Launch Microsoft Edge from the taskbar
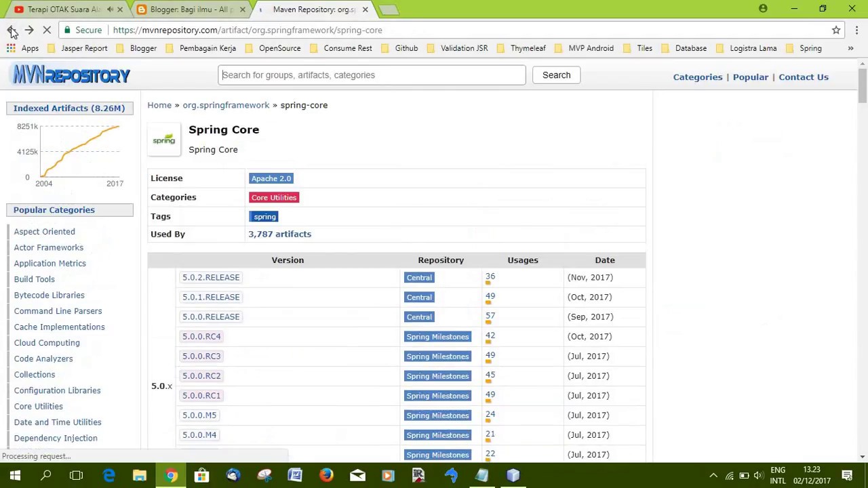Viewport: 868px width, 488px height. (108, 476)
